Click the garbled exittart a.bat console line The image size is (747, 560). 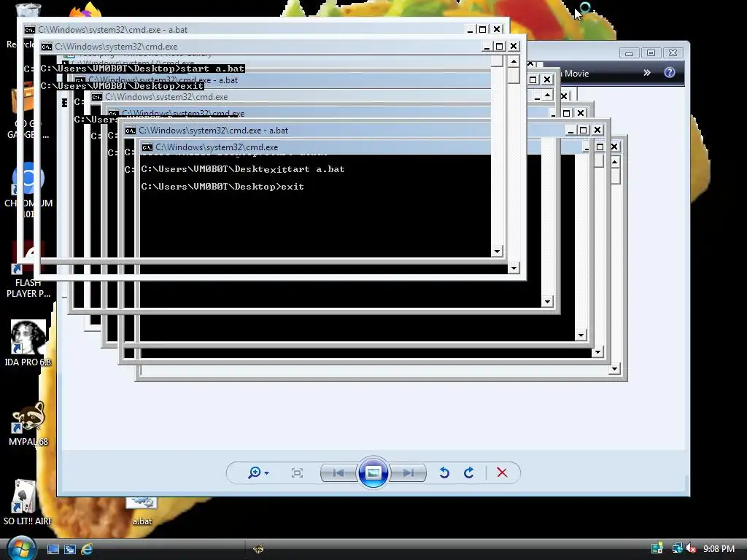(x=243, y=169)
